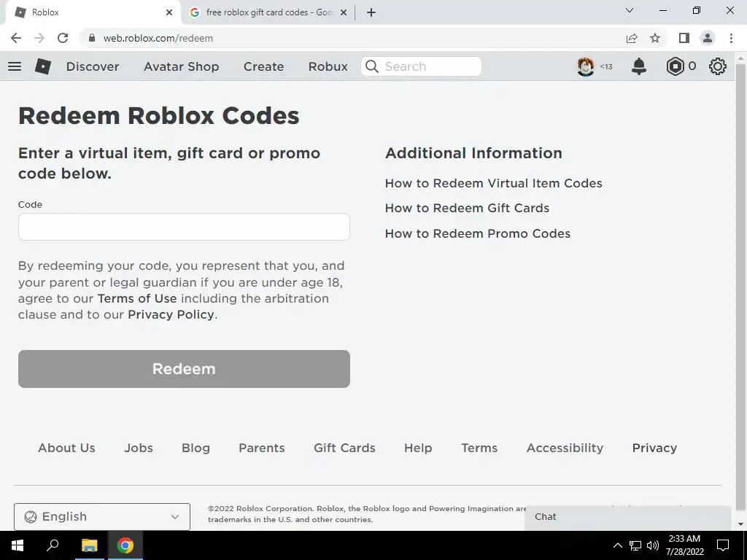747x560 pixels.
Task: Open the avatar profile icon
Action: [586, 66]
